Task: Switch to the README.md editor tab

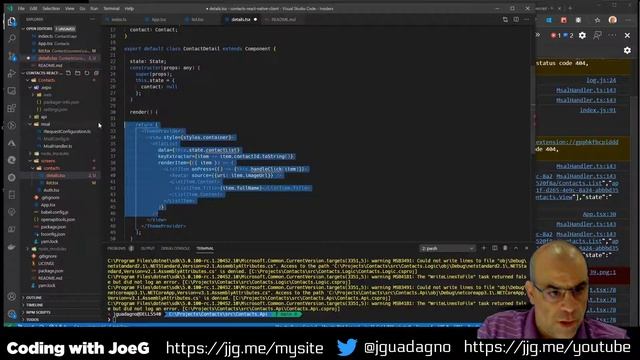Action: coord(283,20)
